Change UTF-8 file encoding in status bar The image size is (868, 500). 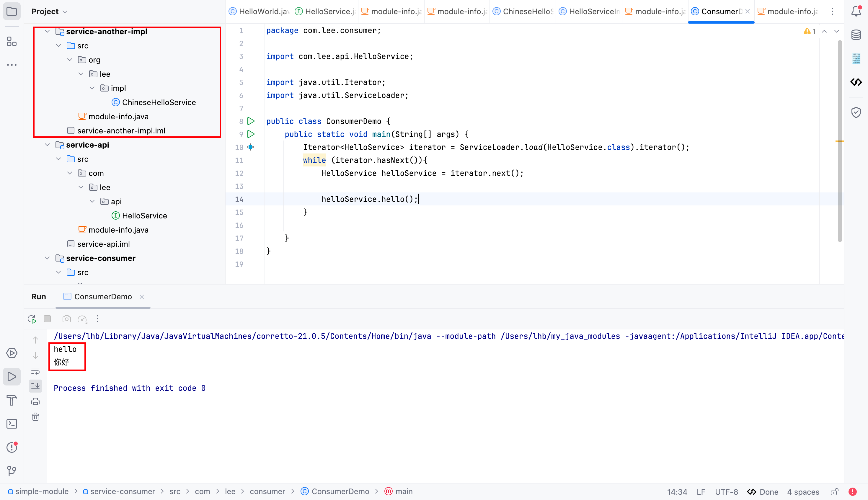(x=726, y=492)
